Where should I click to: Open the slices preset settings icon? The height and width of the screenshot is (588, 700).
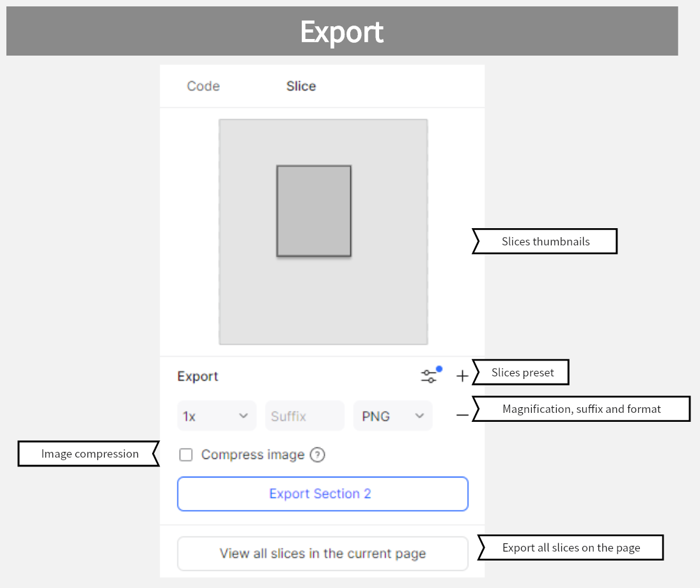click(430, 375)
